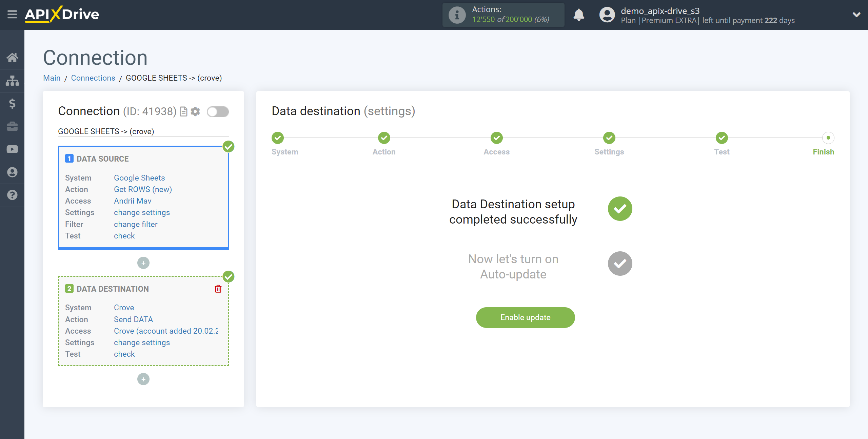
Task: Click the Connections breadcrumb link
Action: click(93, 78)
